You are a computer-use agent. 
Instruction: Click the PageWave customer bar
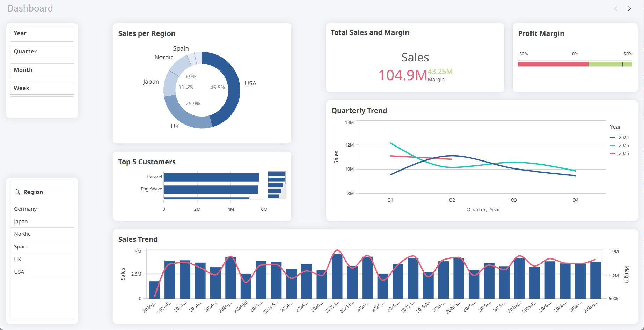click(x=211, y=189)
